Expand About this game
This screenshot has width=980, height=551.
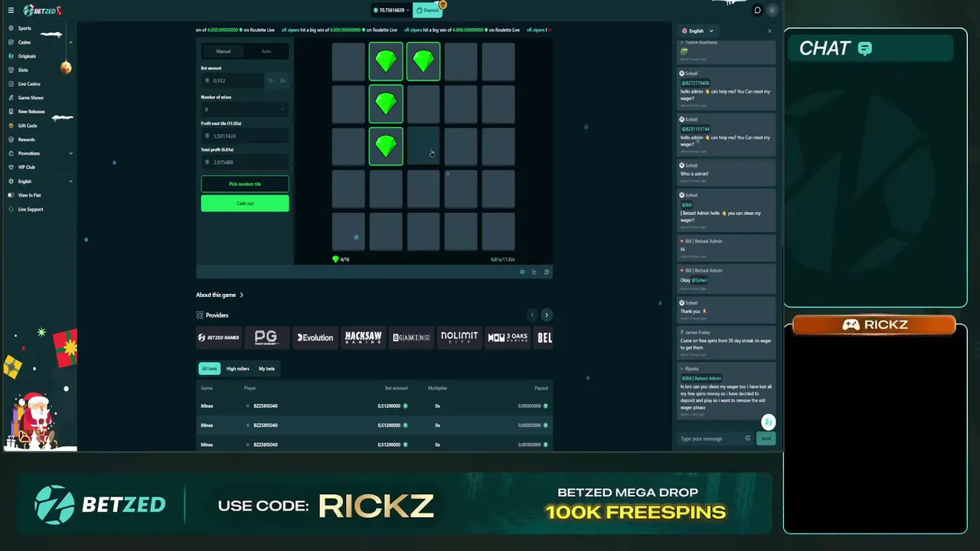220,295
